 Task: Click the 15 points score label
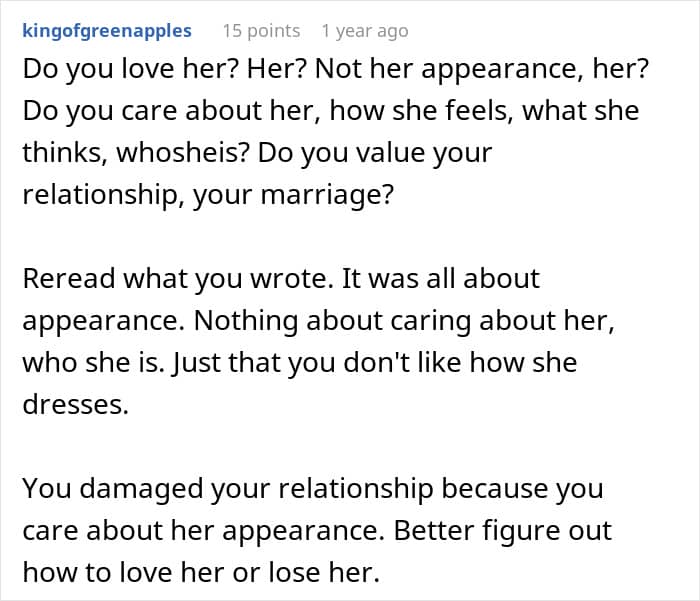click(262, 31)
